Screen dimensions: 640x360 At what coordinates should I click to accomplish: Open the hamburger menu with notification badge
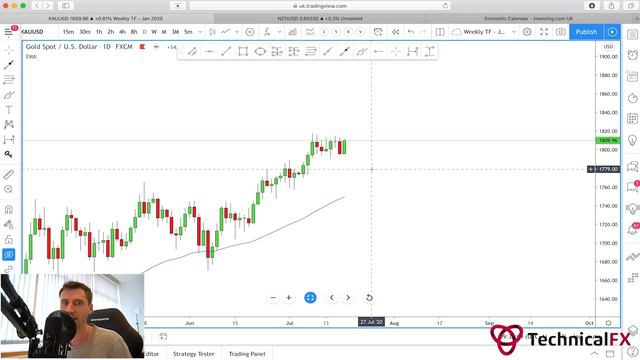click(9, 32)
